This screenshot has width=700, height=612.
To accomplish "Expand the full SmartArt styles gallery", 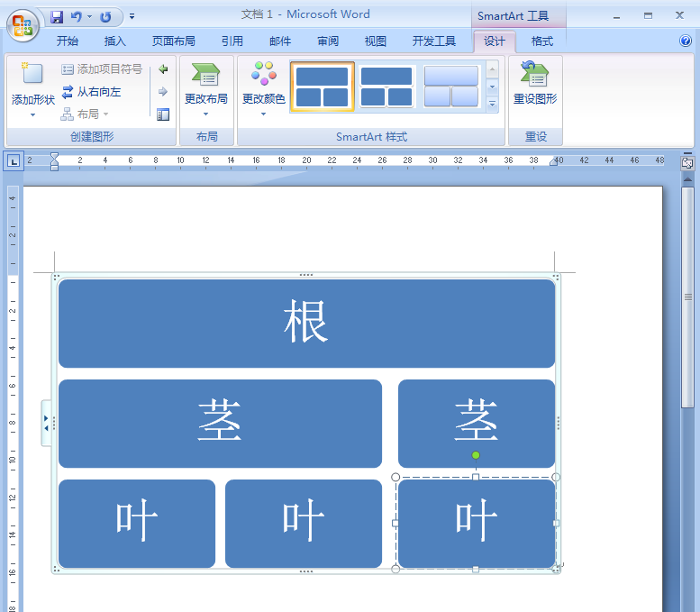I will (493, 105).
